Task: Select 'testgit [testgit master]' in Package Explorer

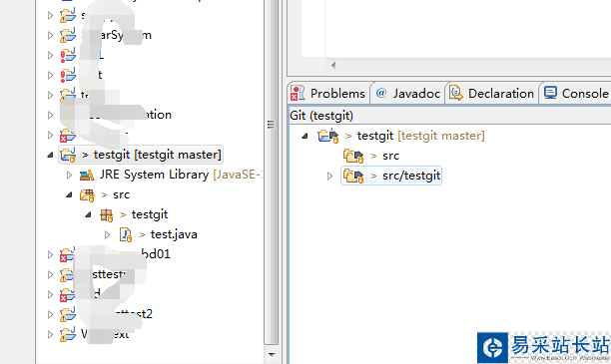Action: [141, 155]
